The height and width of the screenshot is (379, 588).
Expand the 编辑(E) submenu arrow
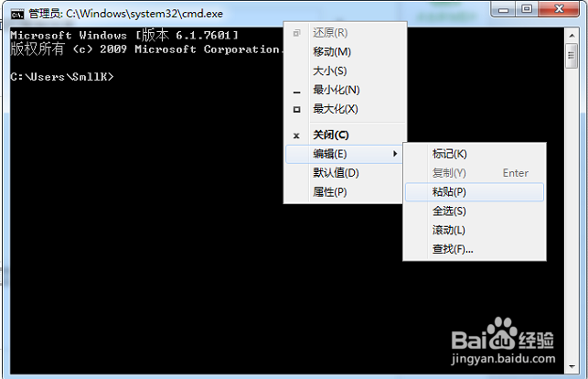395,154
